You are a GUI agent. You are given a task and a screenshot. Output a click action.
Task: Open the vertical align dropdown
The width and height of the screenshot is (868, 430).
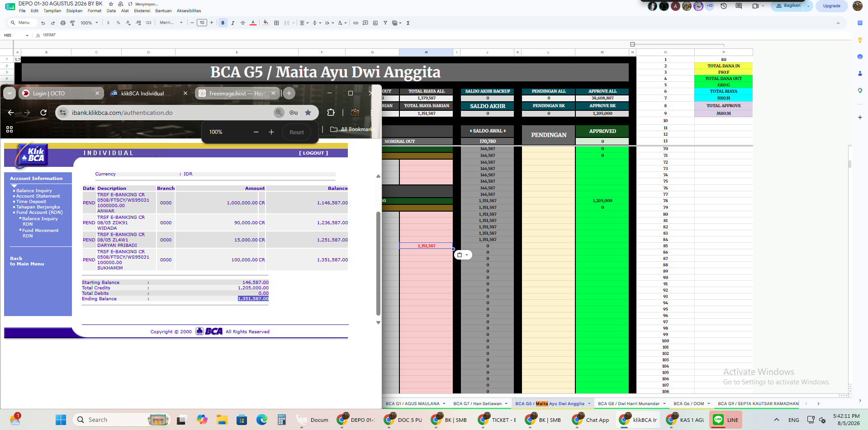click(x=317, y=23)
